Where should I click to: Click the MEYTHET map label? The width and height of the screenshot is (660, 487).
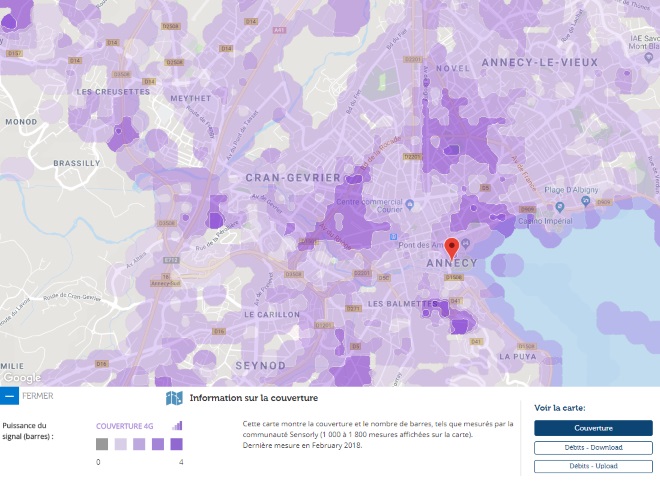coord(191,98)
